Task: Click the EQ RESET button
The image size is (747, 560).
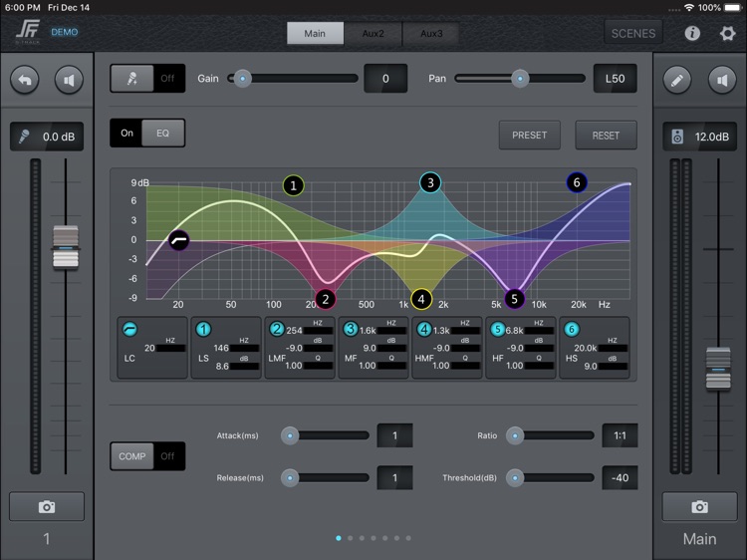Action: 606,136
